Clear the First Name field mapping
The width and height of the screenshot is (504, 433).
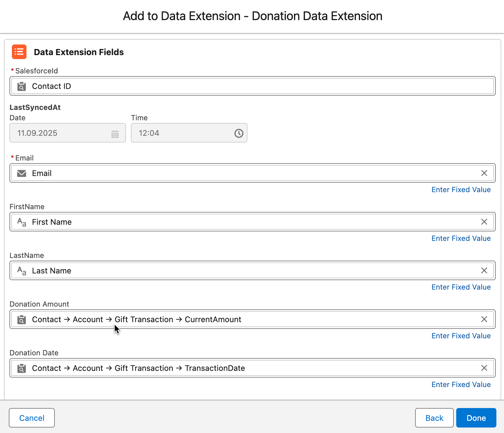click(484, 222)
